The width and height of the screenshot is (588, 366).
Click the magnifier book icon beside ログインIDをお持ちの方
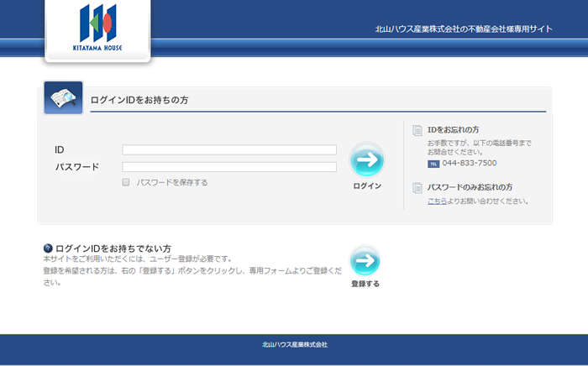coord(63,97)
